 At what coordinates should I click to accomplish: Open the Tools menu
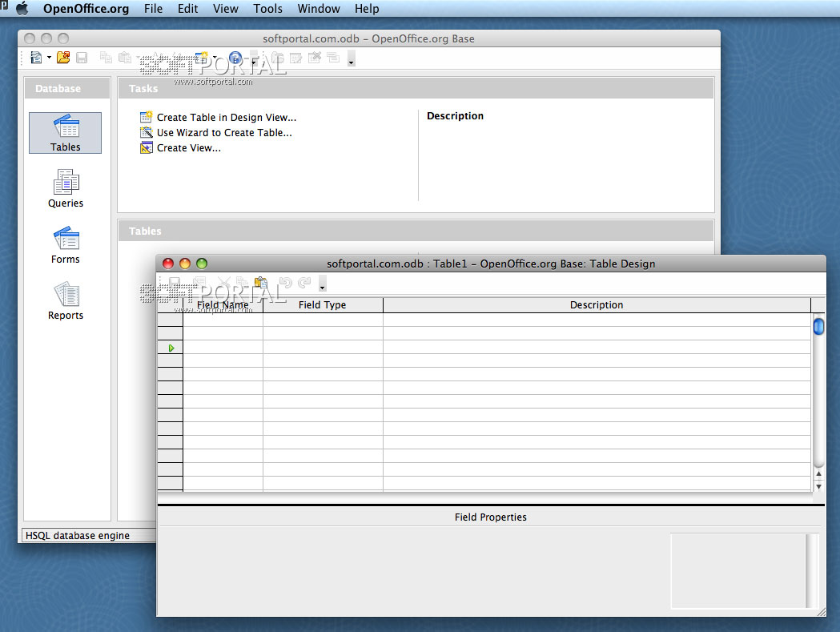tap(268, 9)
